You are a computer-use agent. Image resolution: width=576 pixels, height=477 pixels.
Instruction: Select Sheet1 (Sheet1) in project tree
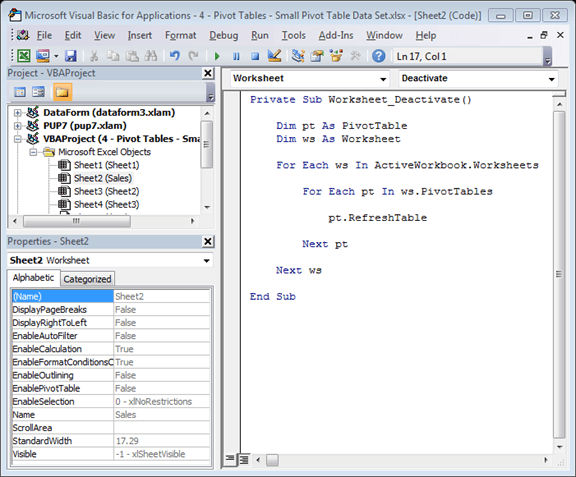tap(107, 165)
